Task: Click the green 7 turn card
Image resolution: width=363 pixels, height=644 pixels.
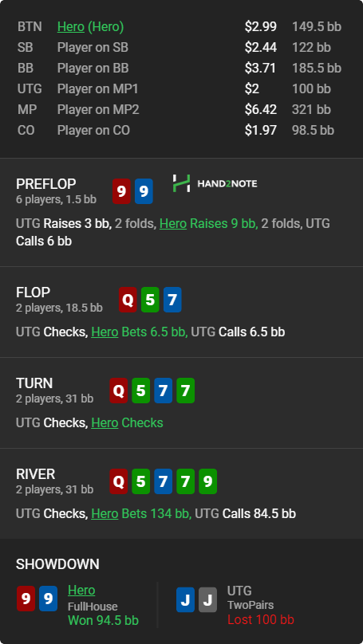Action: point(185,391)
